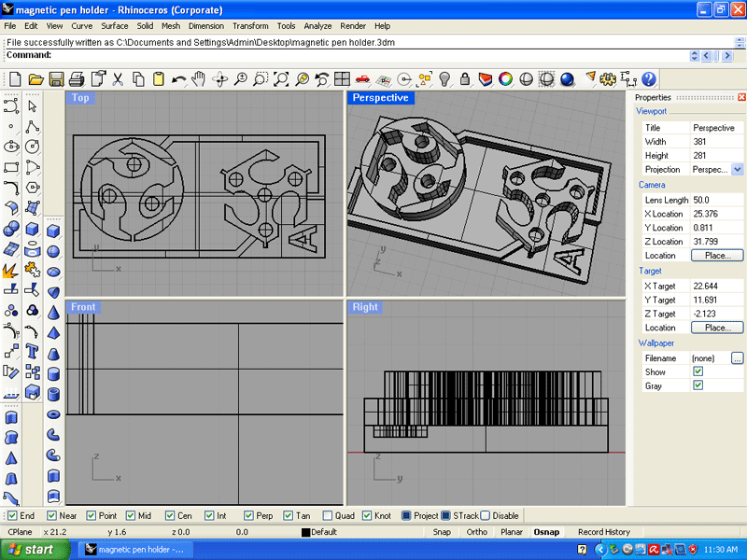Screen dimensions: 747x560
Task: Click the New file icon
Action: tap(15, 79)
